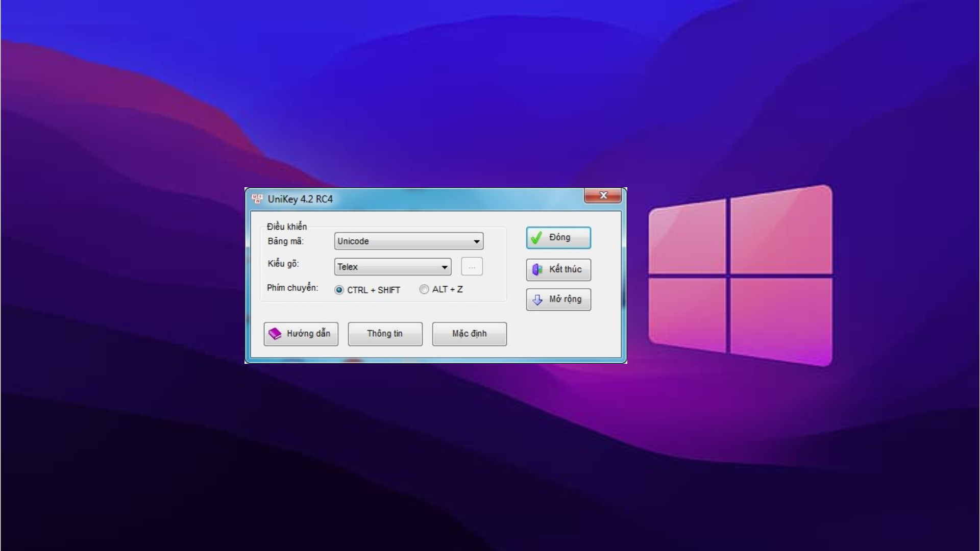Image resolution: width=980 pixels, height=551 pixels.
Task: Click the "Kiểu gõ:" label
Action: [283, 264]
